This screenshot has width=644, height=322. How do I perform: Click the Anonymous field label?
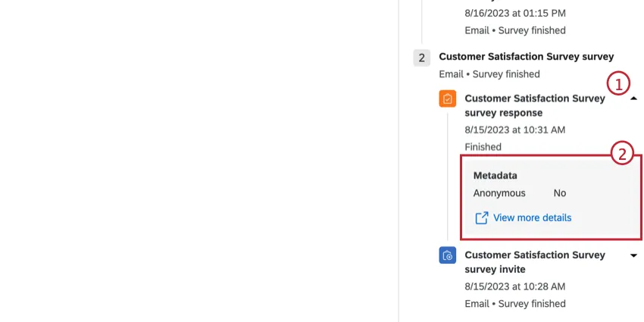[499, 193]
